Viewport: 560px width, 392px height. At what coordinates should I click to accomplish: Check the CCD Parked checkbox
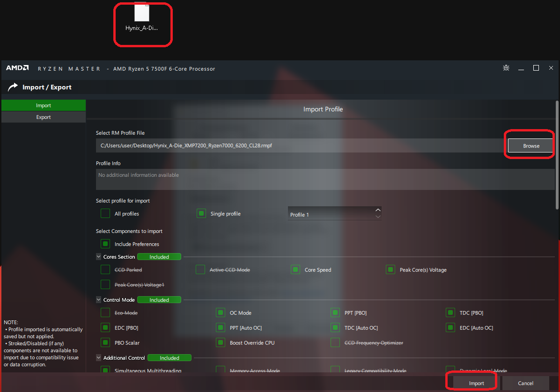tap(105, 269)
